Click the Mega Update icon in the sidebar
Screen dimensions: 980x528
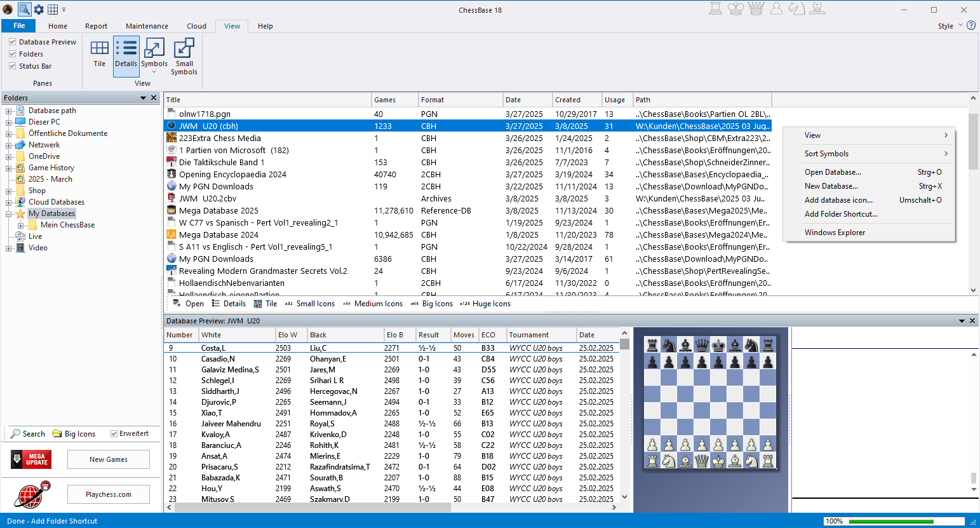click(x=30, y=459)
